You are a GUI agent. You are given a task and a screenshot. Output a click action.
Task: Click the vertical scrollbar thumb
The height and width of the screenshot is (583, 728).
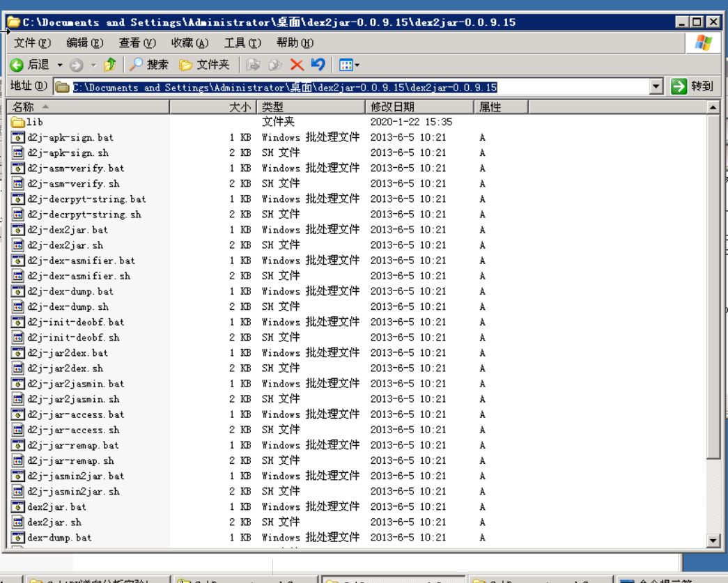click(713, 287)
